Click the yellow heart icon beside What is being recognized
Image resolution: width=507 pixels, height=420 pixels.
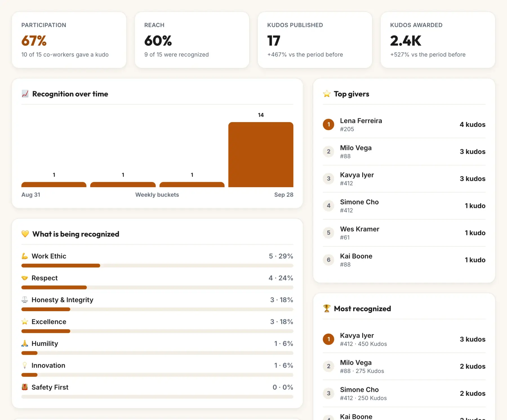(x=25, y=234)
